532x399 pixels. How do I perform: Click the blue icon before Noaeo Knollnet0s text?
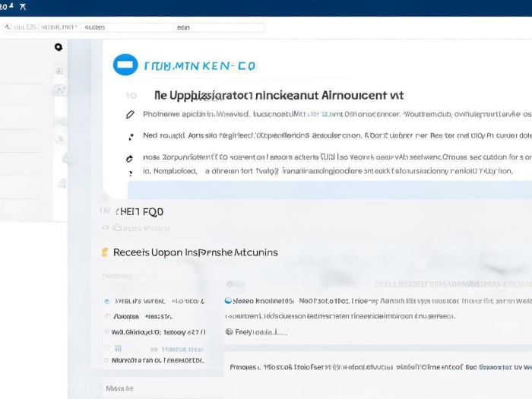[x=228, y=301]
